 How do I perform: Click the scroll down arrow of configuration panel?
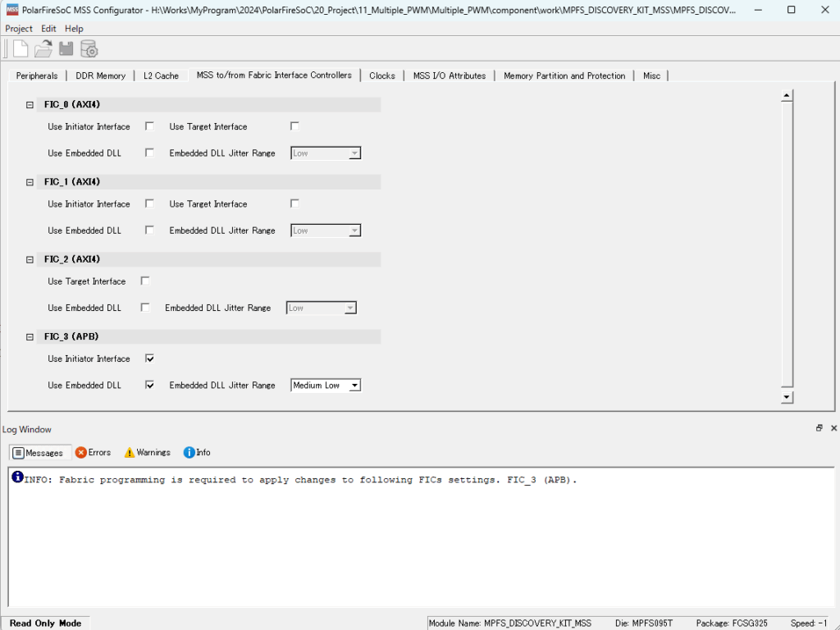tap(787, 397)
